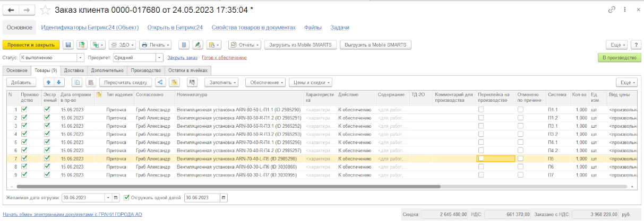644x221 pixels.
Task: Expand the Приоритет dropdown
Action: (159, 57)
